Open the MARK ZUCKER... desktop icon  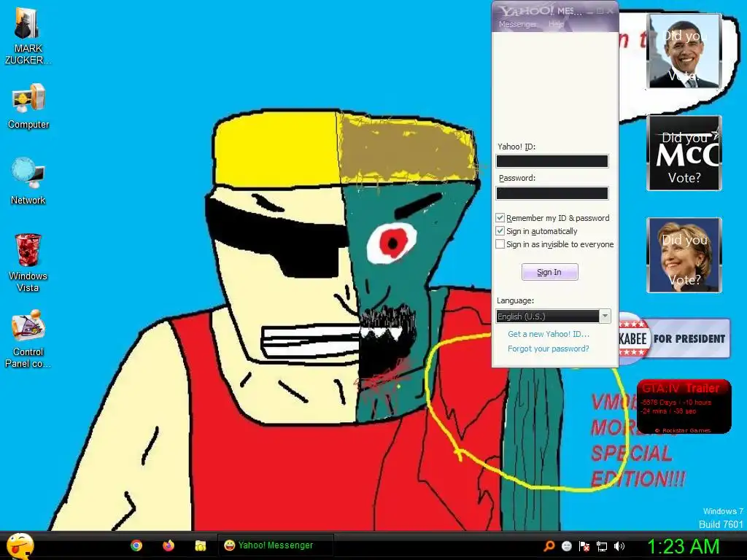pos(28,36)
